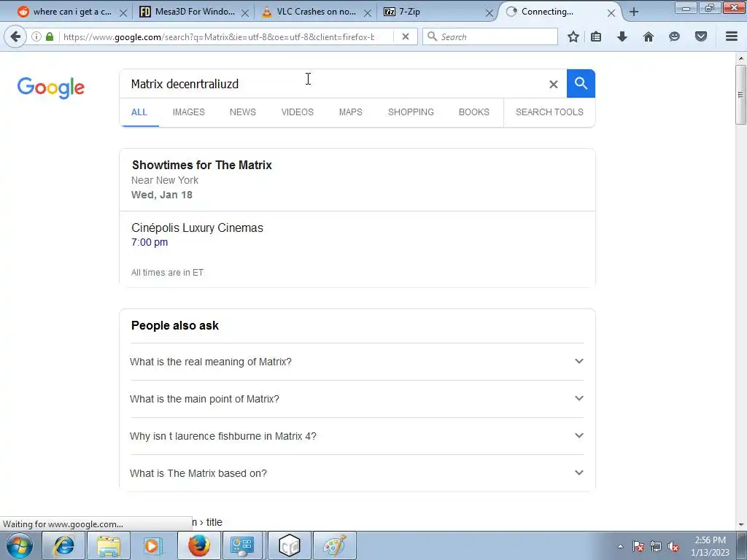Click the Show desktop strip beside the clock

742,546
